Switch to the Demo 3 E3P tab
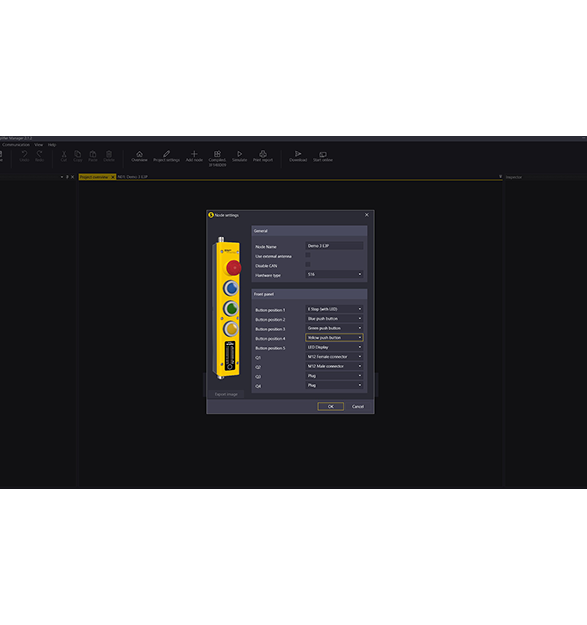The height and width of the screenshot is (625, 587). click(133, 177)
